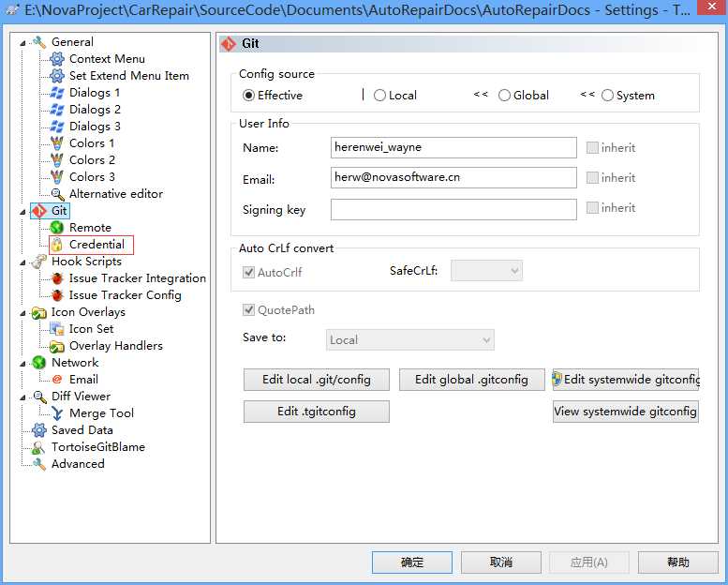Click Edit global .gitconfig button
728x585 pixels.
coord(471,380)
